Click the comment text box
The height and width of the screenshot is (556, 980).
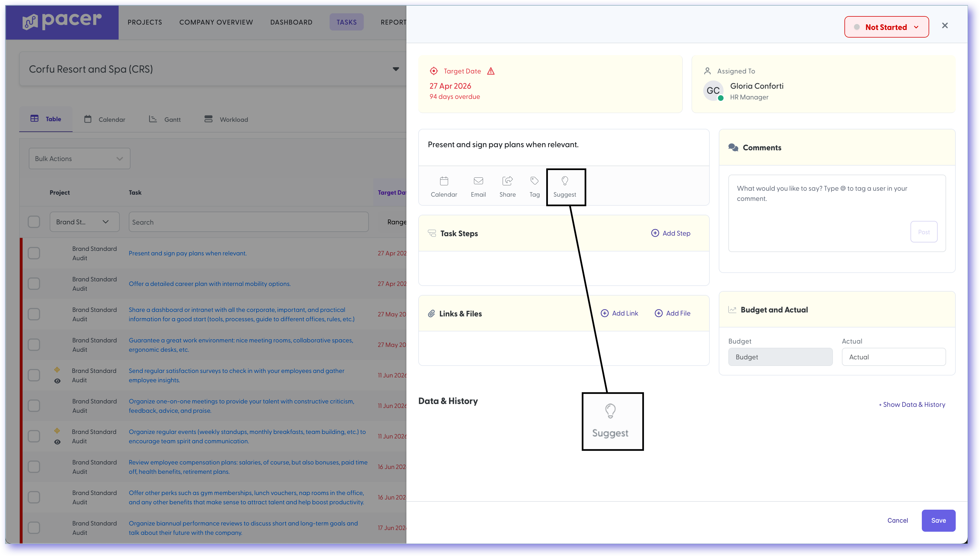[x=837, y=213]
